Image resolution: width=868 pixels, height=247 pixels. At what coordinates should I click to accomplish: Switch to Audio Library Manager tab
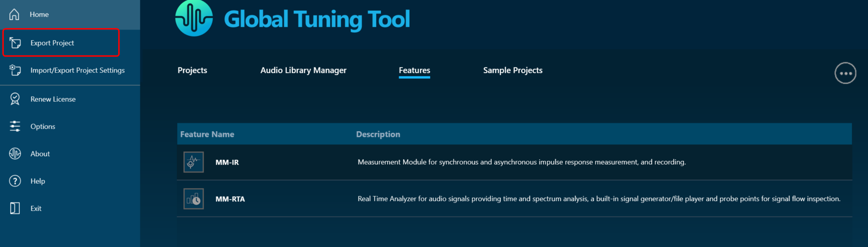coord(304,70)
